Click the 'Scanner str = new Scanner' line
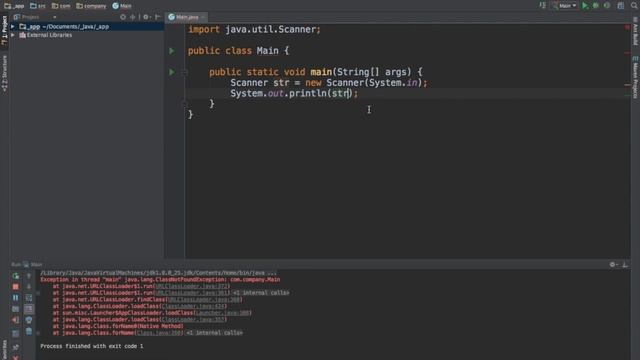This screenshot has height=360, width=640. 329,83
